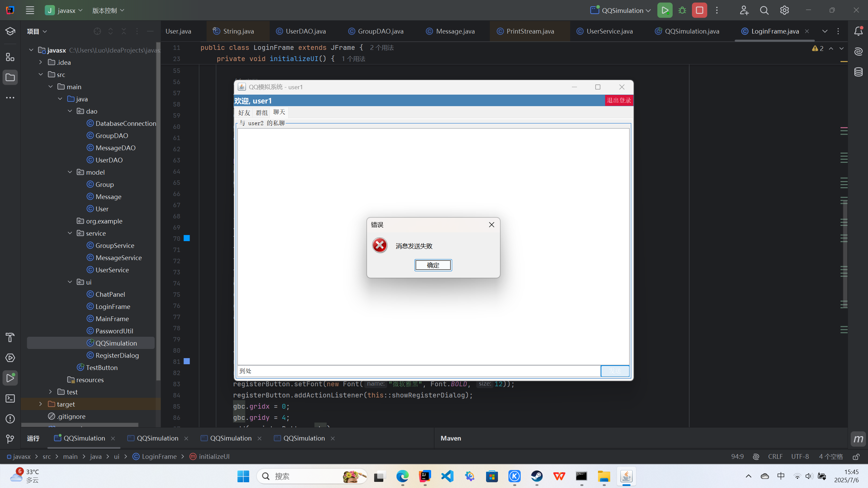The width and height of the screenshot is (868, 488).
Task: Open the Database tool window icon
Action: (x=858, y=72)
